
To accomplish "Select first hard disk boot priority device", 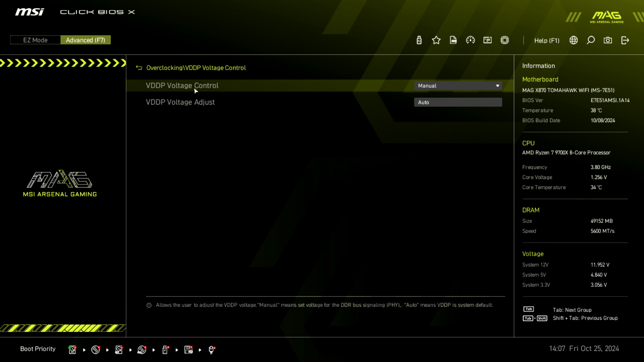I will (x=72, y=350).
